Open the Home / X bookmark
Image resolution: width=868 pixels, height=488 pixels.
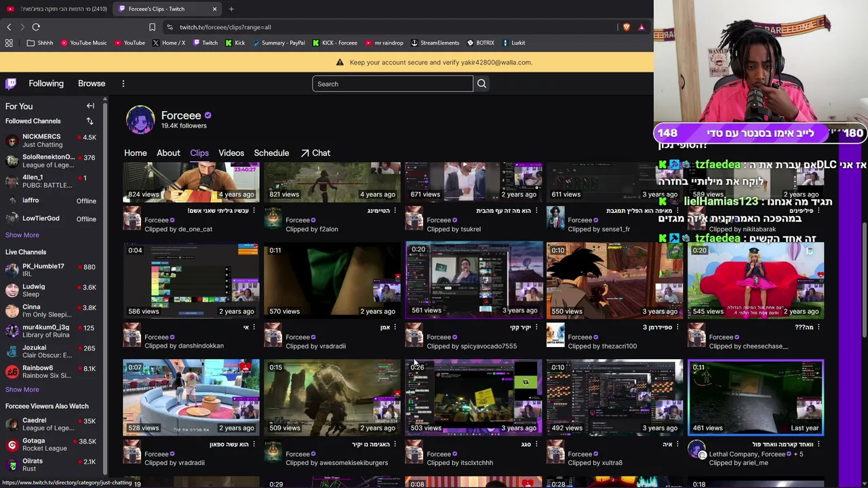pyautogui.click(x=169, y=43)
